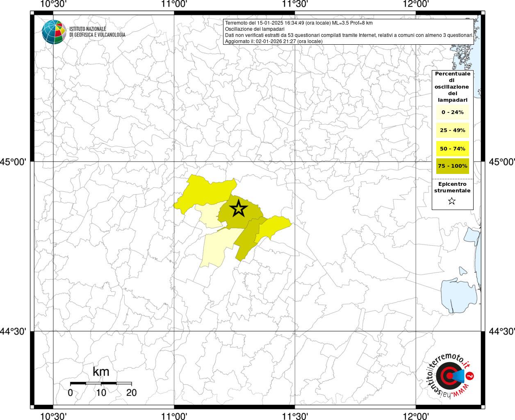The width and height of the screenshot is (515, 420).
Task: Click the 0 - 24% legend swatch
Action: coord(452,112)
